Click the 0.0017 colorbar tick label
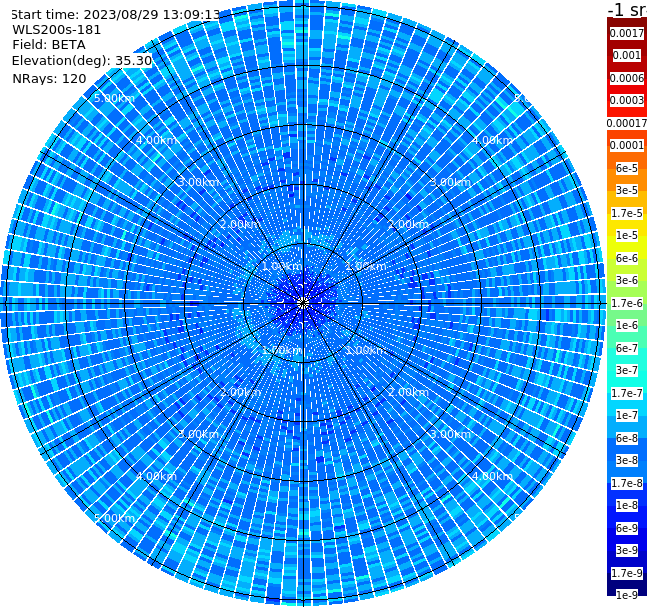This screenshot has height=607, width=647. click(x=626, y=33)
